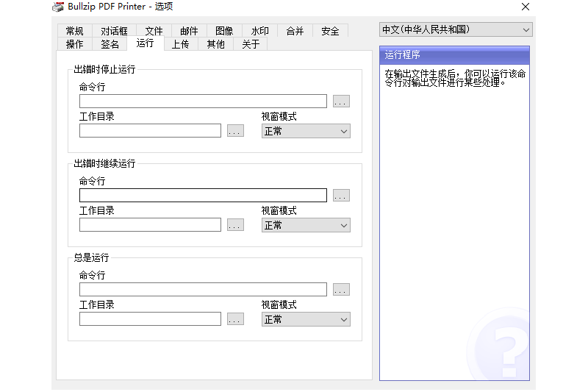Image resolution: width=588 pixels, height=392 pixels.
Task: Open the 其他 tab
Action: [215, 44]
